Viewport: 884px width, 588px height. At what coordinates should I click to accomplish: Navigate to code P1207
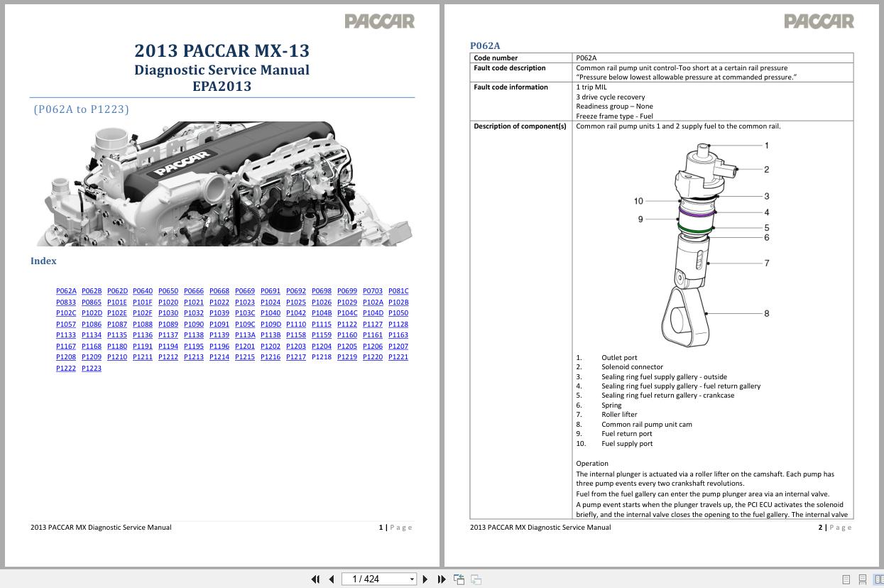[x=398, y=347]
